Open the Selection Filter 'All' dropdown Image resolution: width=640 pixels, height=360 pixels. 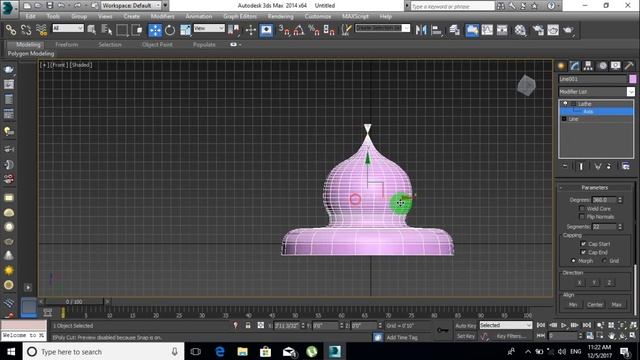click(68, 28)
